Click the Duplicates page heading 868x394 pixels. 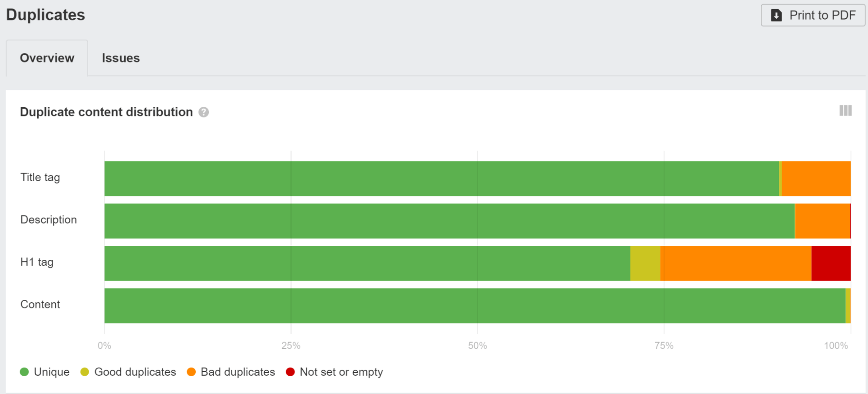(45, 15)
